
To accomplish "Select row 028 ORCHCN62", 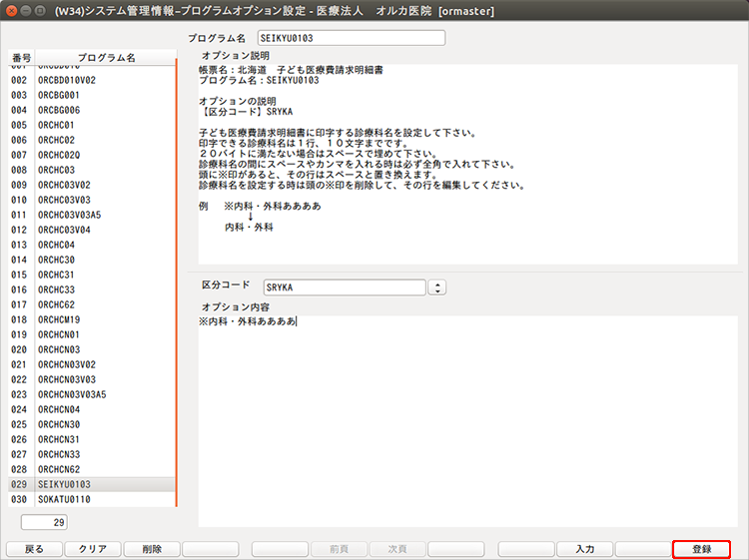I will (x=92, y=469).
